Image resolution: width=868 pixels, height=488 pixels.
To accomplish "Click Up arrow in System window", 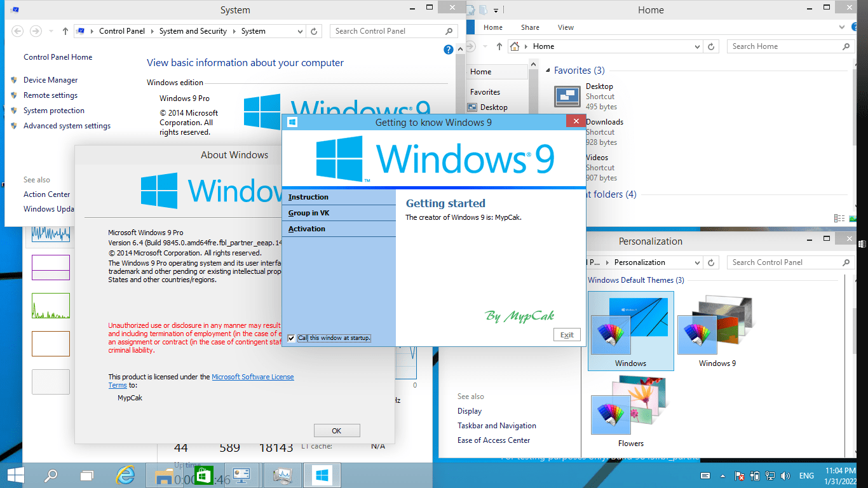I will [x=65, y=31].
